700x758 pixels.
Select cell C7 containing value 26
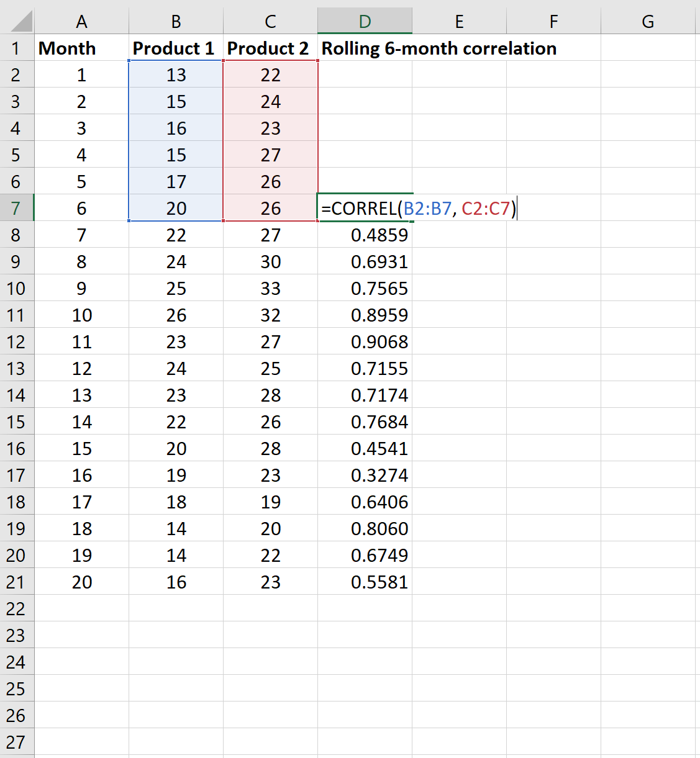click(x=270, y=208)
